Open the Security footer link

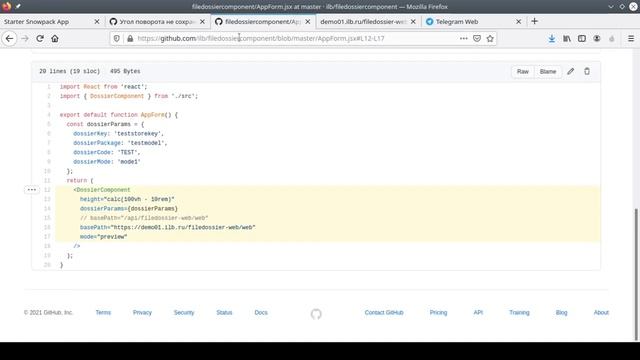click(x=184, y=312)
